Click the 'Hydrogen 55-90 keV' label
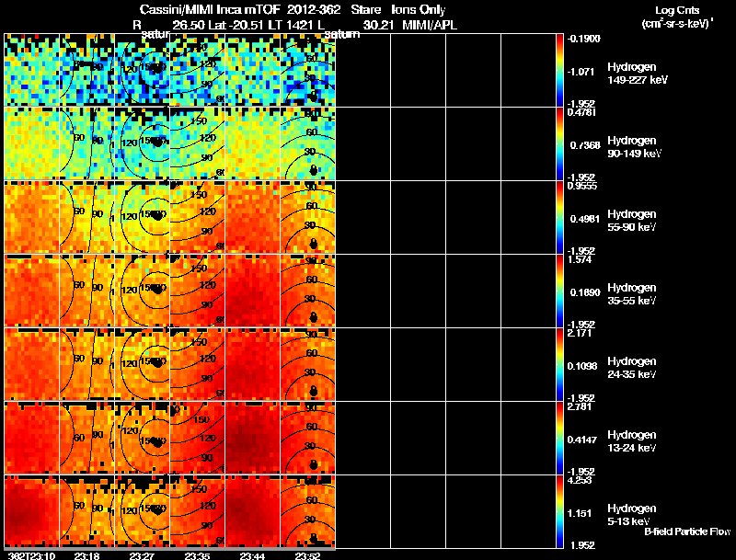 point(632,221)
